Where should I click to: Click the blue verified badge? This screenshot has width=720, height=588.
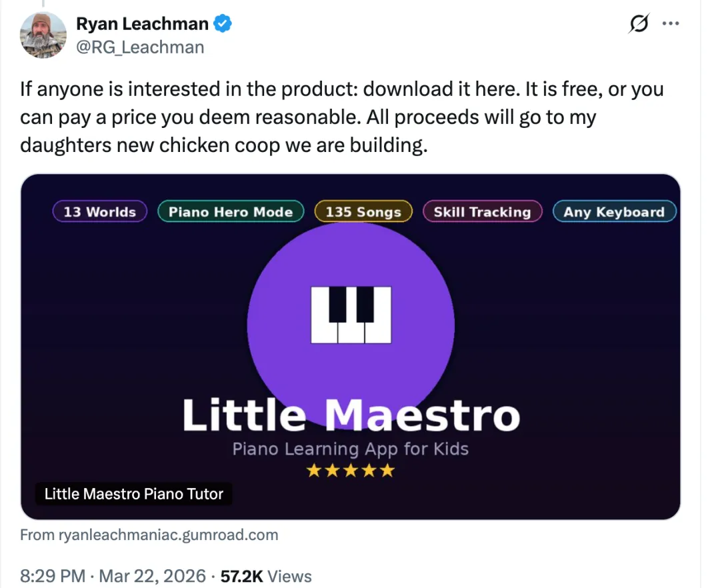[x=223, y=25]
